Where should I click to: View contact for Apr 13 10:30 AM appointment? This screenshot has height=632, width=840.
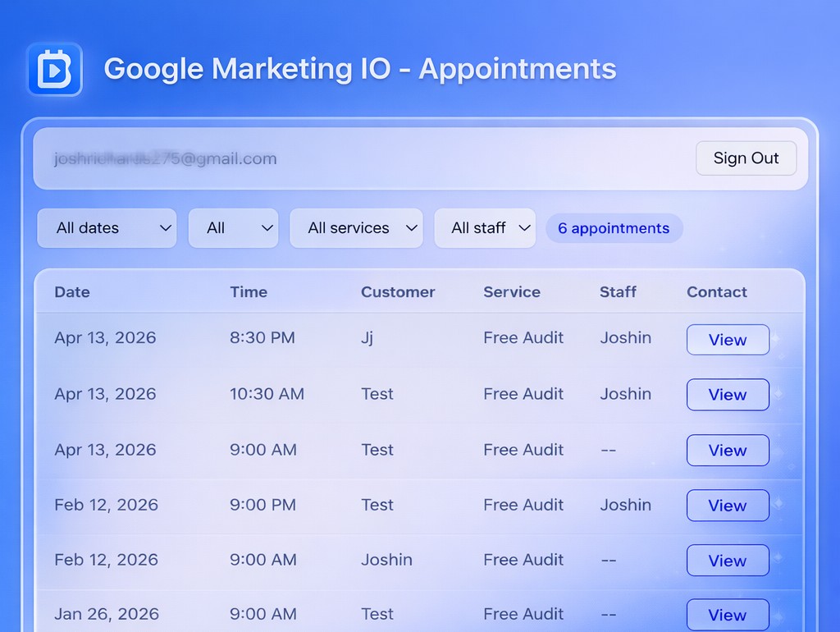point(728,395)
